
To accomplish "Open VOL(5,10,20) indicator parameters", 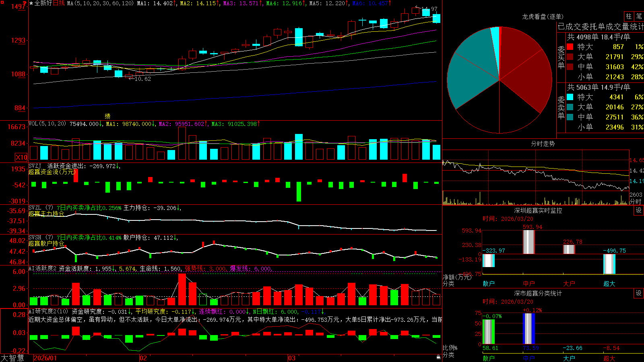I will tap(47, 124).
